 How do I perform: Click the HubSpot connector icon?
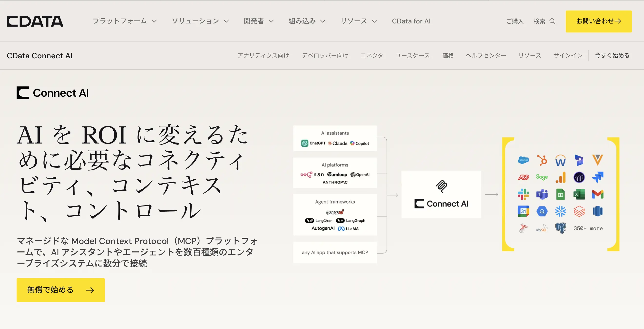(542, 160)
